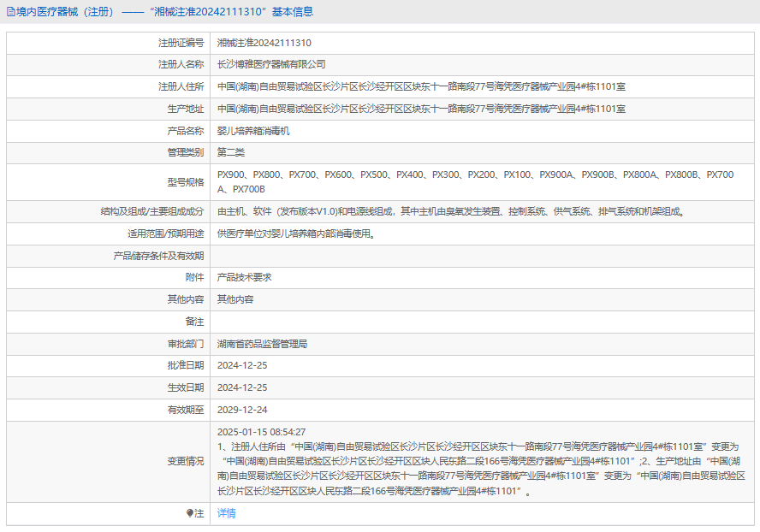Click the 有效期至 label
Image resolution: width=760 pixels, height=532 pixels.
(186, 410)
